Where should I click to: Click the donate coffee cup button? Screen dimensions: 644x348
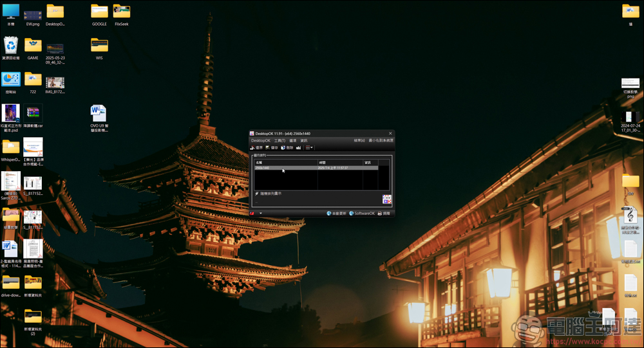[384, 214]
